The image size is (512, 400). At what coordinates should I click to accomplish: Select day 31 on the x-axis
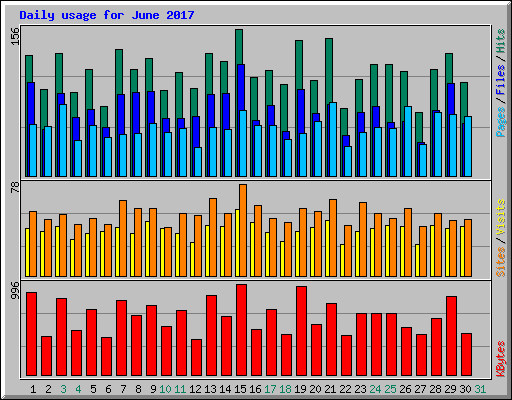click(x=480, y=389)
